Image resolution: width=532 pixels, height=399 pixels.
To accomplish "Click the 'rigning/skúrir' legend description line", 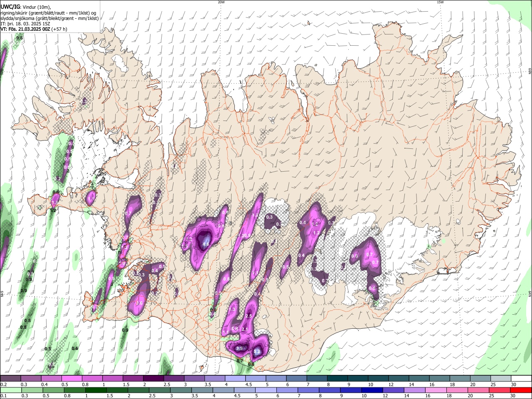I will (x=48, y=12).
